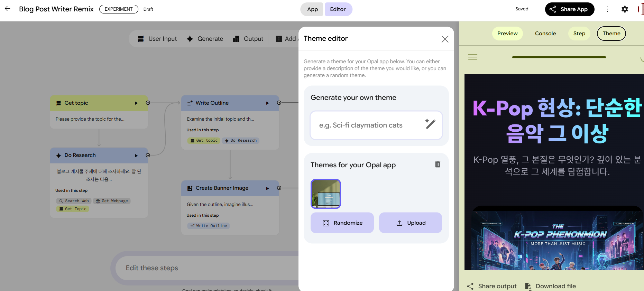Click the Write Outline output port circle
644x291 pixels.
[x=279, y=103]
